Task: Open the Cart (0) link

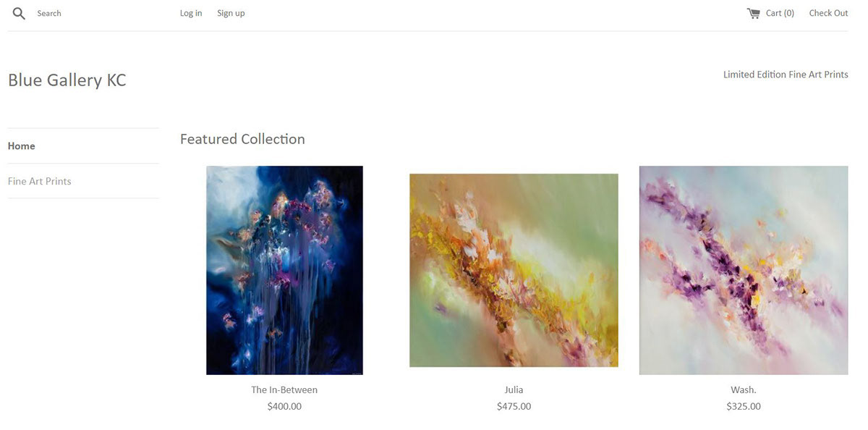Action: 780,13
